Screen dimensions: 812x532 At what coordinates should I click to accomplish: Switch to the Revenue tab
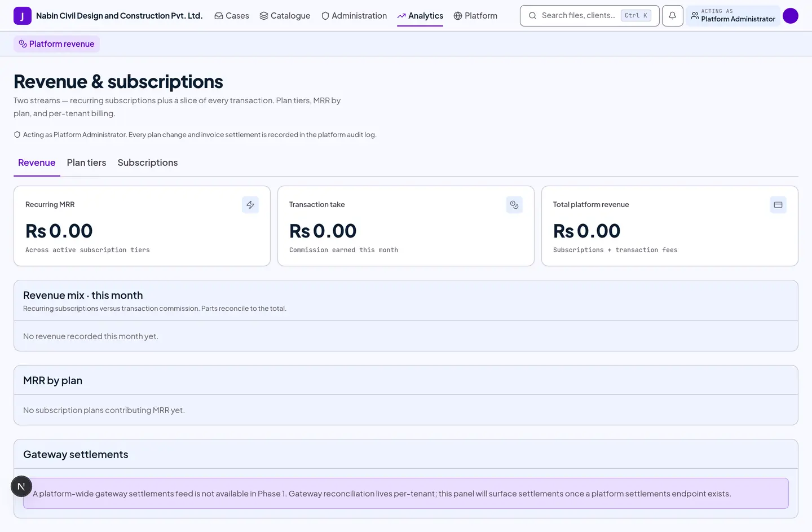tap(37, 162)
